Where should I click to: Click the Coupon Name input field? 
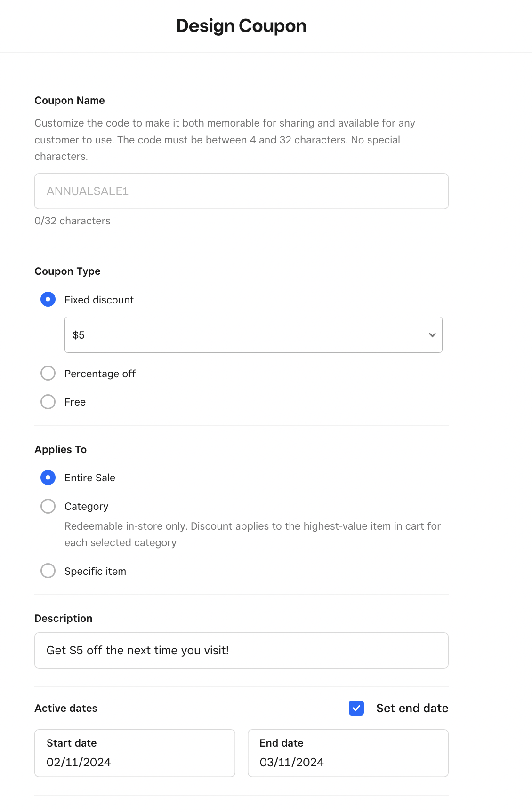click(x=241, y=191)
